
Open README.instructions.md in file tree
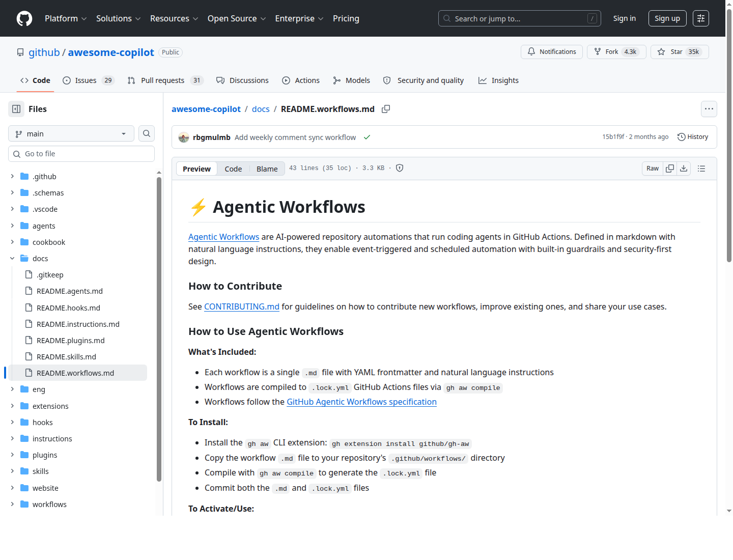(78, 324)
